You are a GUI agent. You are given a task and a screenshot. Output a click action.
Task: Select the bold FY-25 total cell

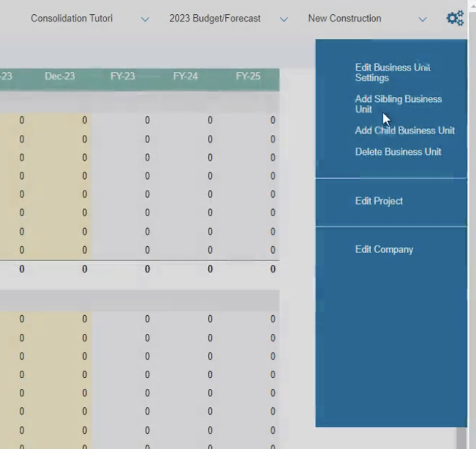(273, 269)
